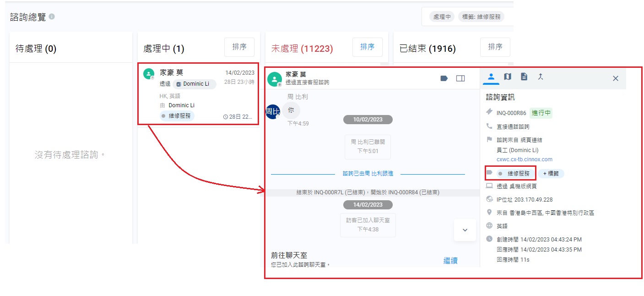Open the document notes icon in the side panel

[524, 77]
